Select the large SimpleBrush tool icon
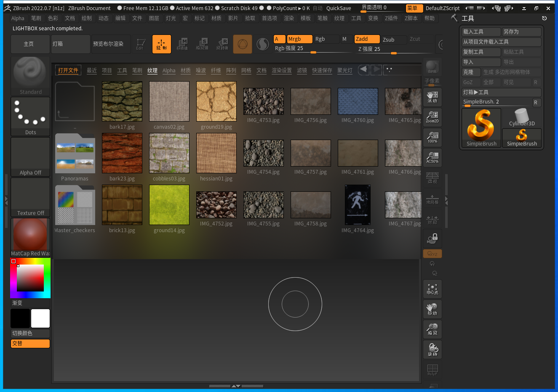 481,128
